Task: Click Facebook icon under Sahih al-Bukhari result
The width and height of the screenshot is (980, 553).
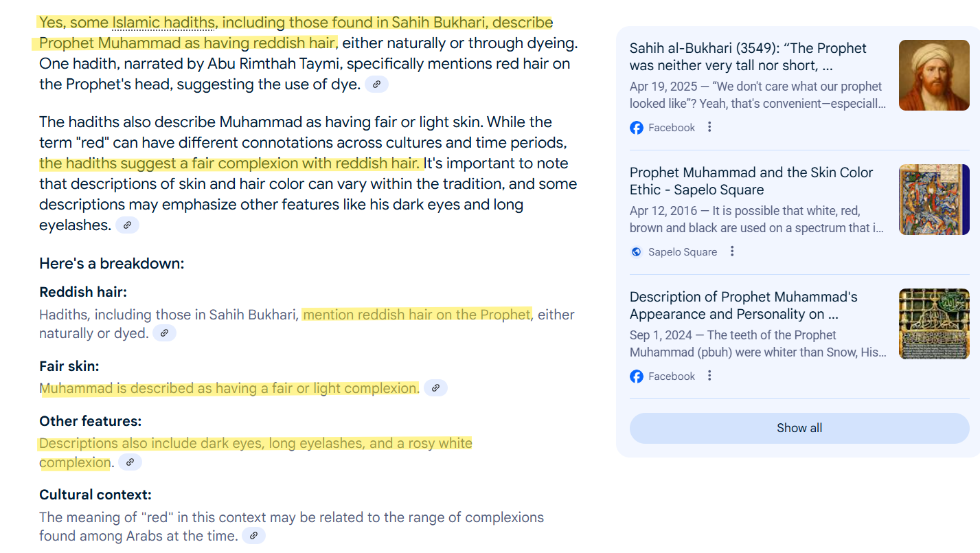Action: click(637, 128)
